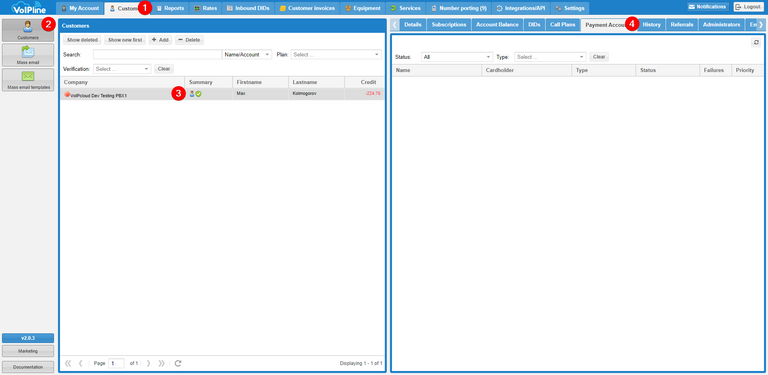Image resolution: width=768 pixels, height=375 pixels.
Task: Edit the page number field
Action: click(x=116, y=363)
